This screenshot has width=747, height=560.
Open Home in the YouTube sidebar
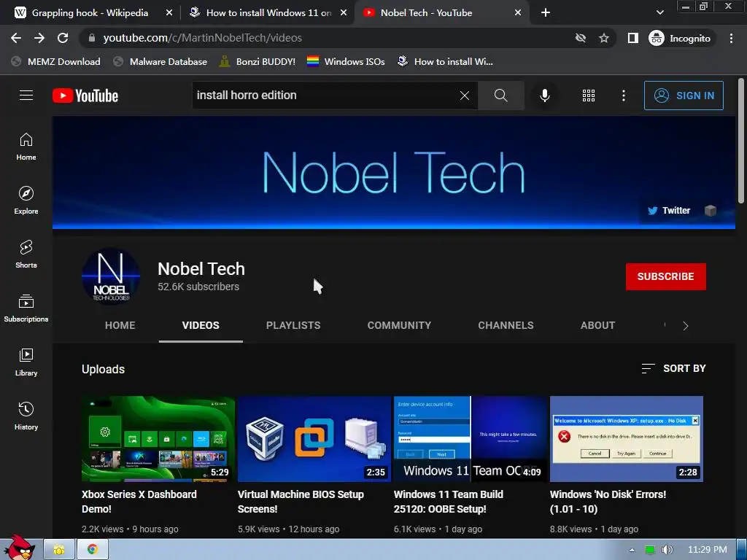[x=26, y=147]
